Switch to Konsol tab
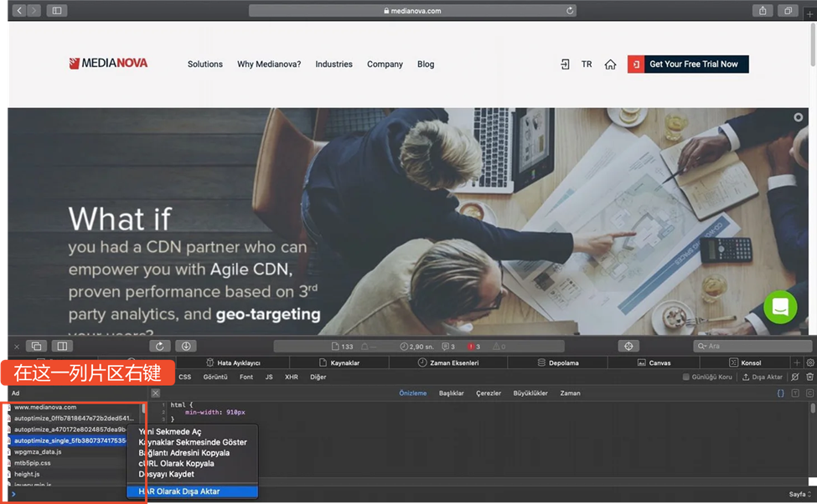 tap(745, 363)
